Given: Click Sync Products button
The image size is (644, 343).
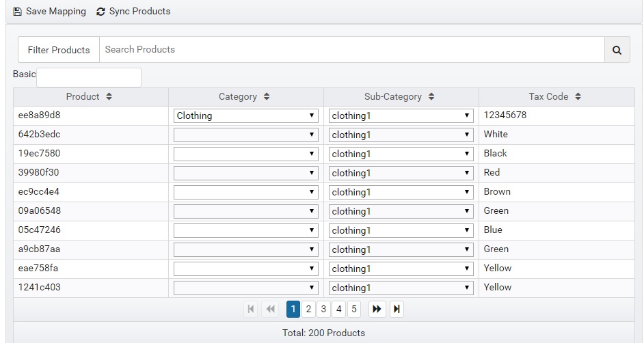Looking at the screenshot, I should tap(133, 12).
